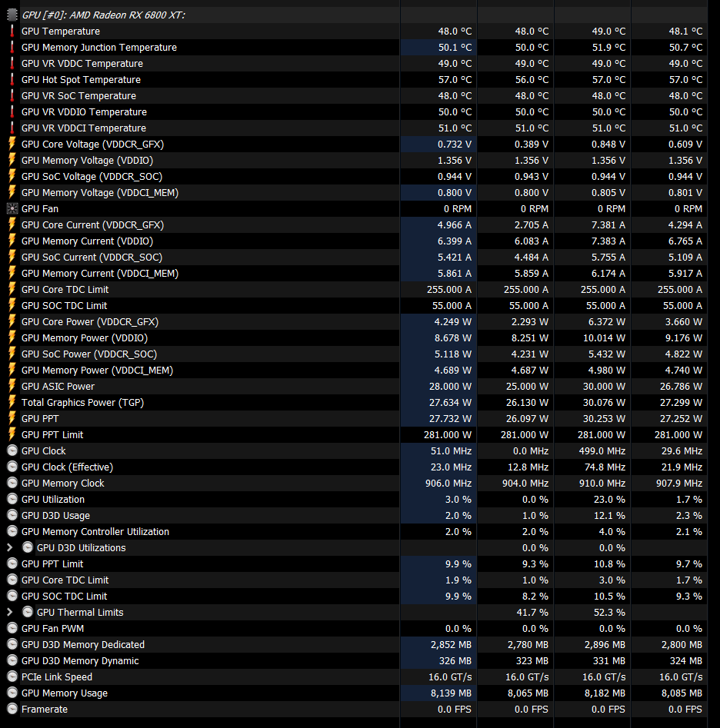The height and width of the screenshot is (728, 720).
Task: Click the 30.000 W ASIC Power maximum value
Action: 605,387
